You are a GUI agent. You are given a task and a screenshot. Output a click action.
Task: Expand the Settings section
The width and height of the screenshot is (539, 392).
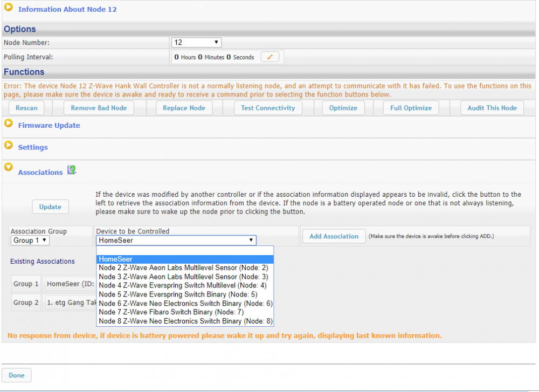click(9, 146)
